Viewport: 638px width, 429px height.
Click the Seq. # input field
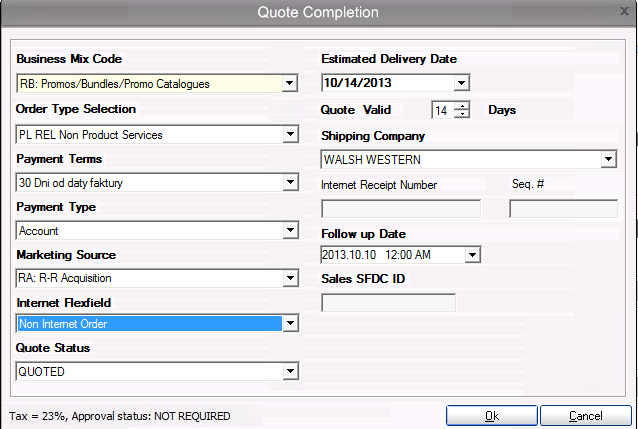[564, 209]
